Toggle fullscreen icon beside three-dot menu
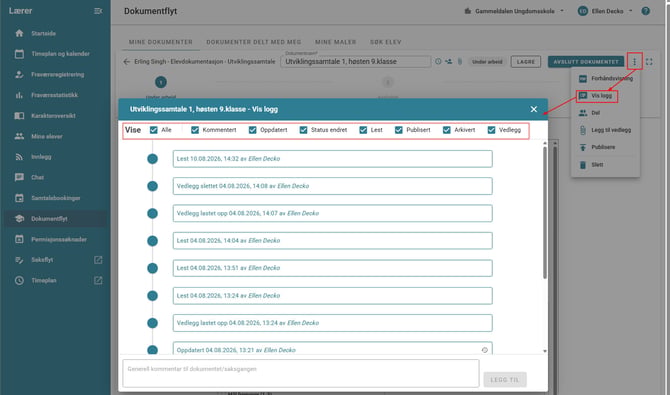Viewport: 670px width, 395px height. pos(649,62)
